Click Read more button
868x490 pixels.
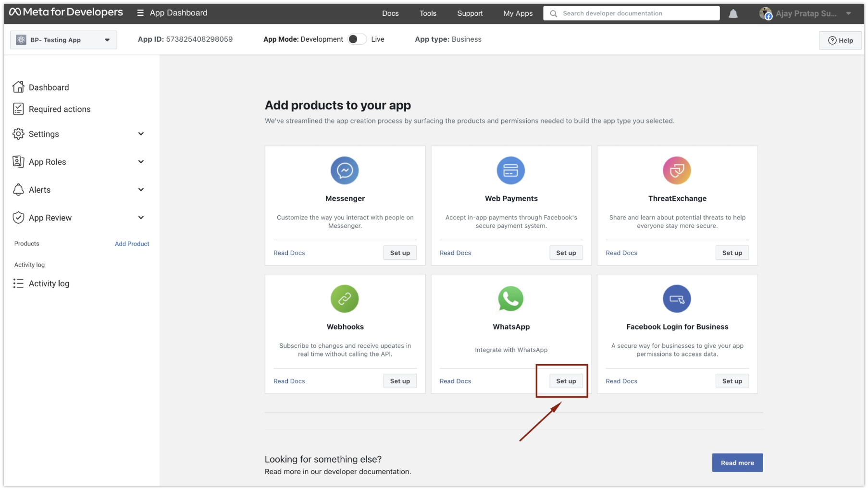737,463
